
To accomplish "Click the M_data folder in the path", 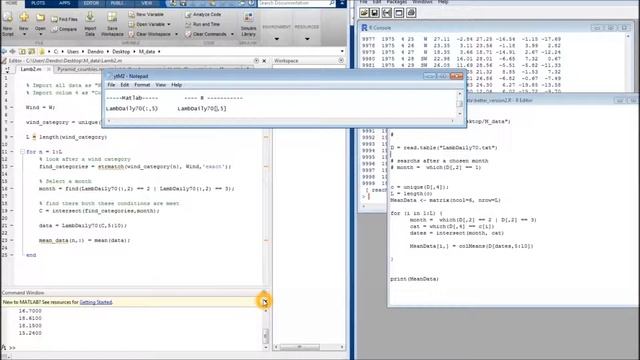I will click(x=147, y=51).
